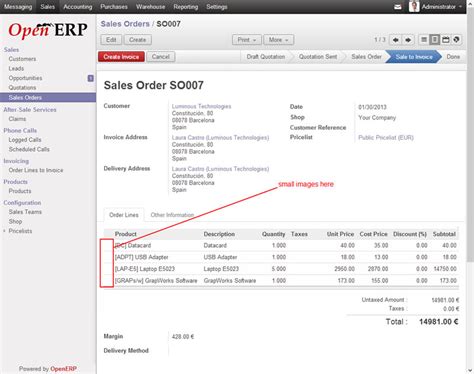Click the OpenERP footer link
The width and height of the screenshot is (474, 374).
[63, 369]
